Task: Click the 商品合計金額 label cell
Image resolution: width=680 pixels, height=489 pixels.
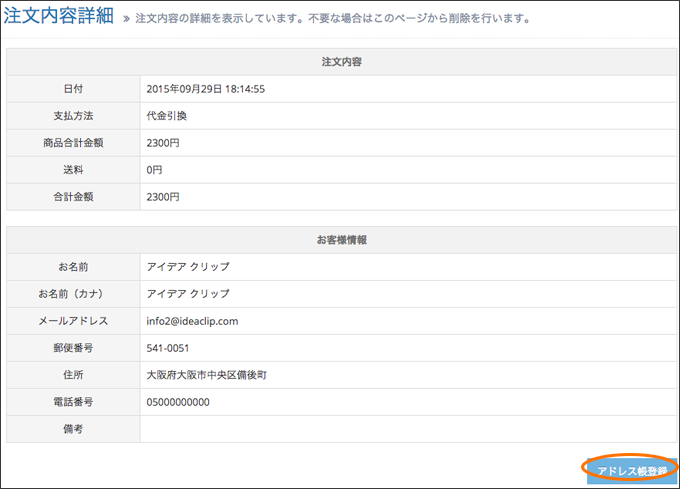Action: tap(73, 143)
